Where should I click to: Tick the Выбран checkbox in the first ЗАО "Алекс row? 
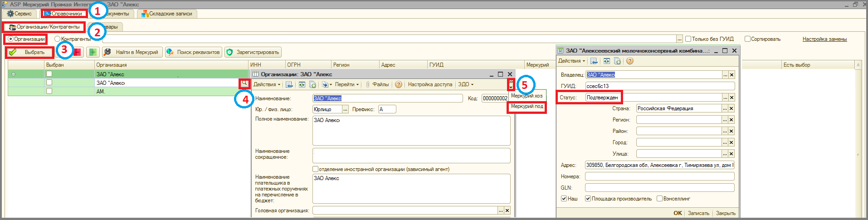(x=49, y=73)
